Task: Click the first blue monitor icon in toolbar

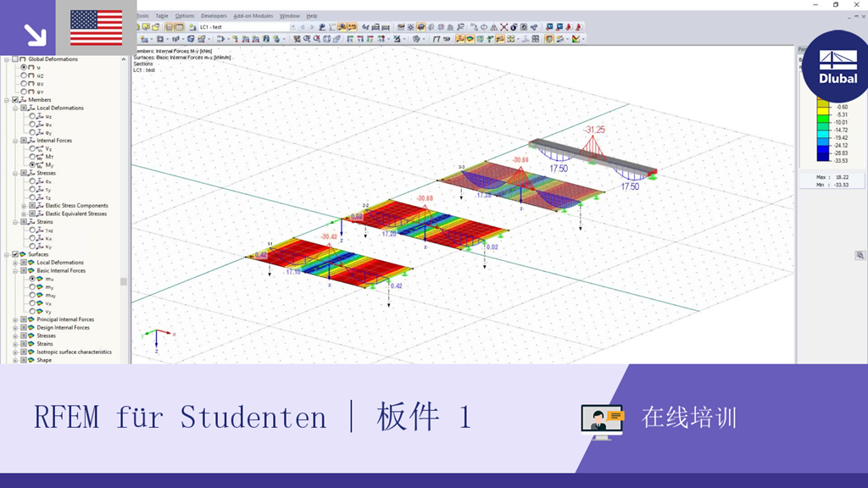Action: tap(549, 26)
